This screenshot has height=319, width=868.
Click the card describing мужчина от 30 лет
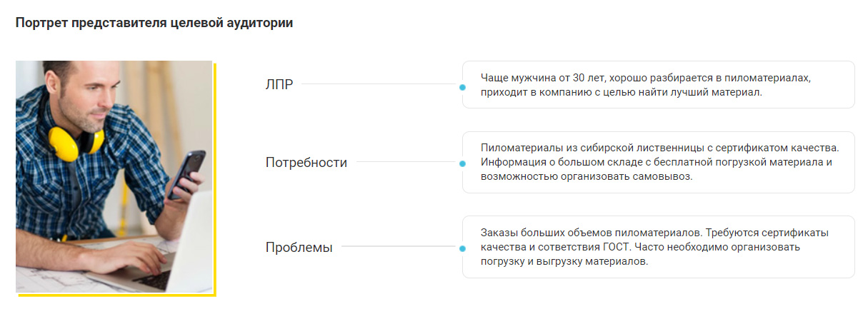(x=658, y=84)
